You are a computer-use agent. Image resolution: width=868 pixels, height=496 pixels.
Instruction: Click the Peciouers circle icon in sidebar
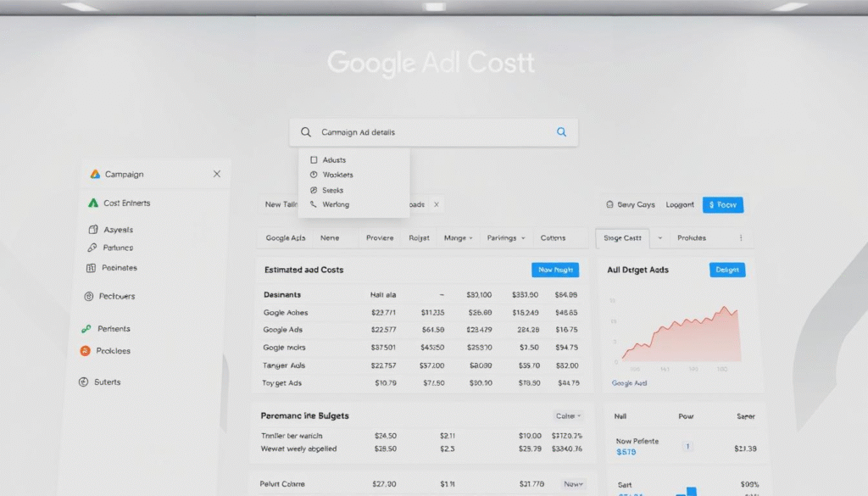click(x=89, y=297)
